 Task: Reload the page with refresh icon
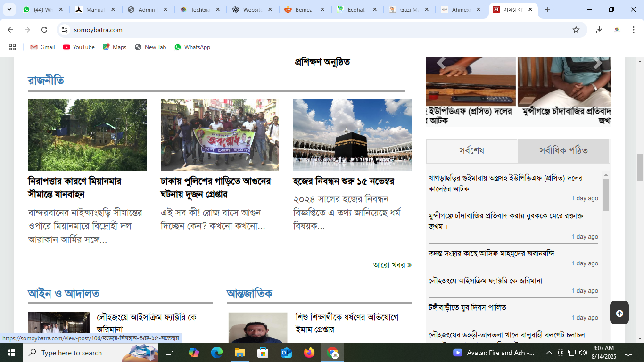44,30
